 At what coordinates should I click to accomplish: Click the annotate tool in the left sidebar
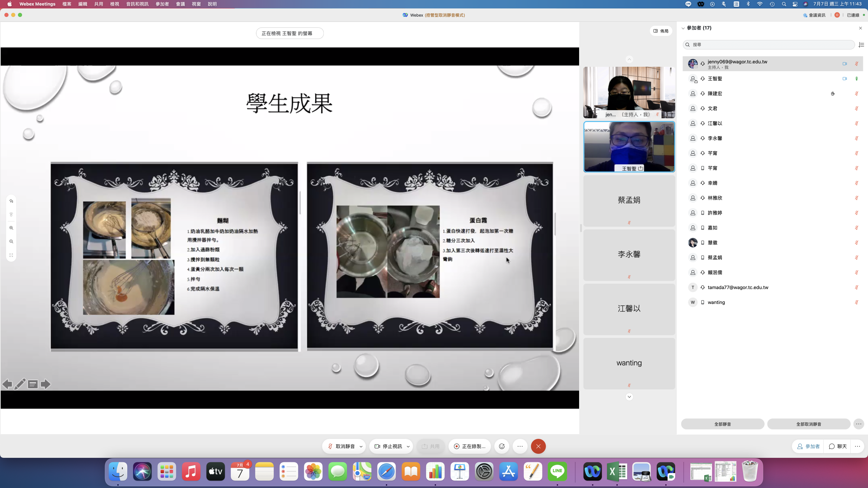tap(11, 201)
